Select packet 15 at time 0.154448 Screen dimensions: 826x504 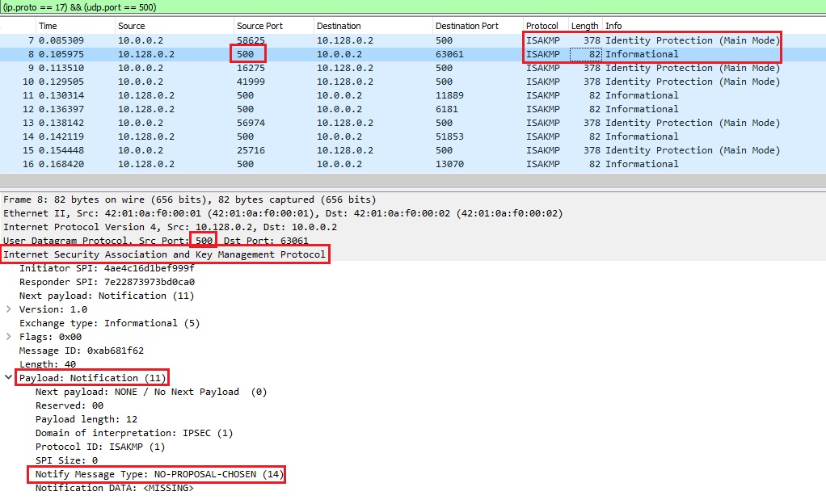point(413,150)
